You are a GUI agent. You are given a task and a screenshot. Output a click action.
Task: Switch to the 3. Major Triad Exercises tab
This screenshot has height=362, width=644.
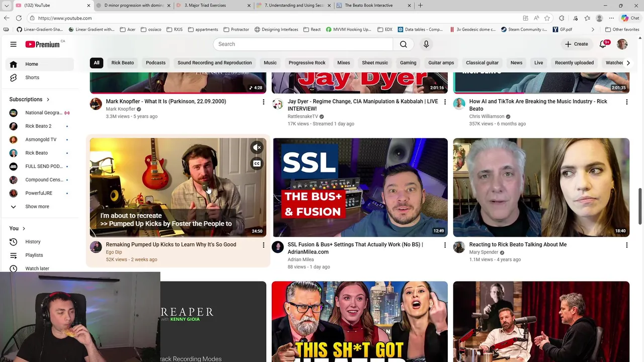214,6
